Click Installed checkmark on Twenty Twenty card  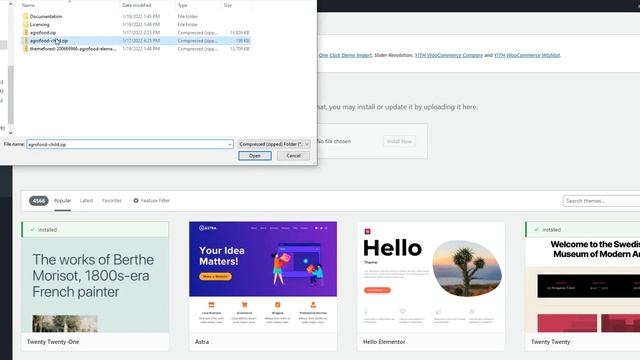pyautogui.click(x=537, y=230)
